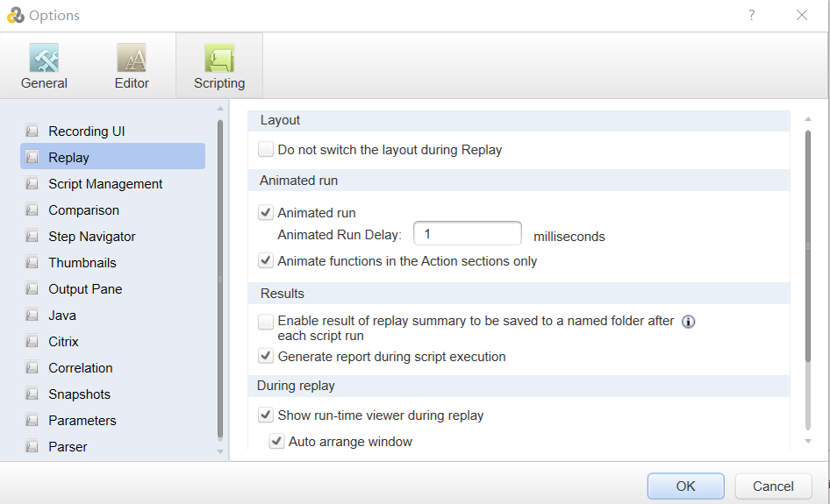This screenshot has width=830, height=504.
Task: Click the icon beside Correlation
Action: (x=32, y=367)
